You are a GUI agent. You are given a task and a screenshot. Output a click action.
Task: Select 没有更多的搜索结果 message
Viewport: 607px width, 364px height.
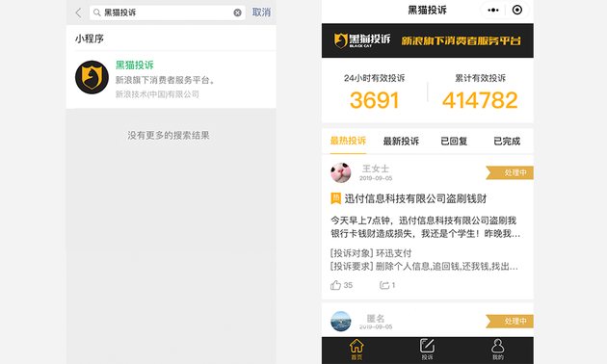pyautogui.click(x=169, y=136)
